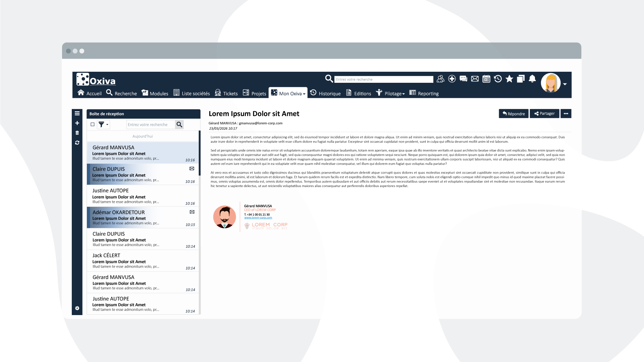The height and width of the screenshot is (362, 644).
Task: Click the search input field in inbox
Action: point(150,125)
